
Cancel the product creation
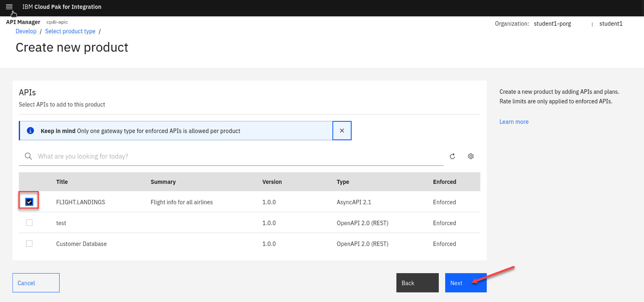36,283
